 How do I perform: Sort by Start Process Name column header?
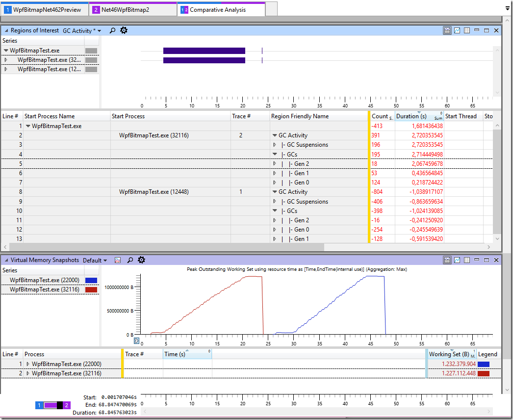66,116
